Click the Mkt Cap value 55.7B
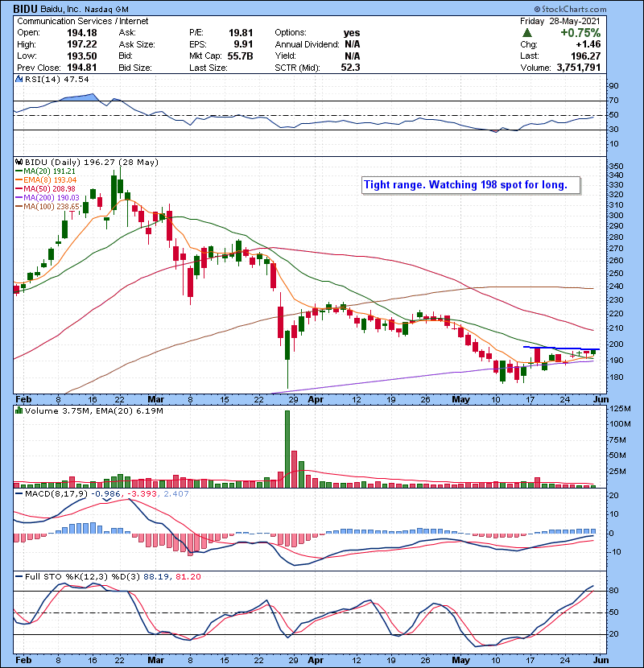644x668 pixels. (x=241, y=56)
